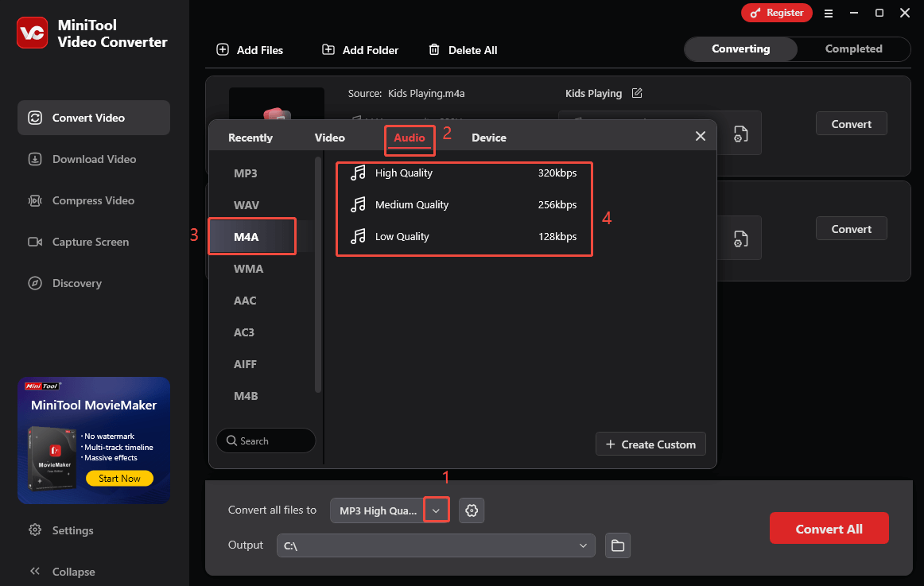924x586 pixels.
Task: Open global format settings gear icon
Action: pos(472,510)
